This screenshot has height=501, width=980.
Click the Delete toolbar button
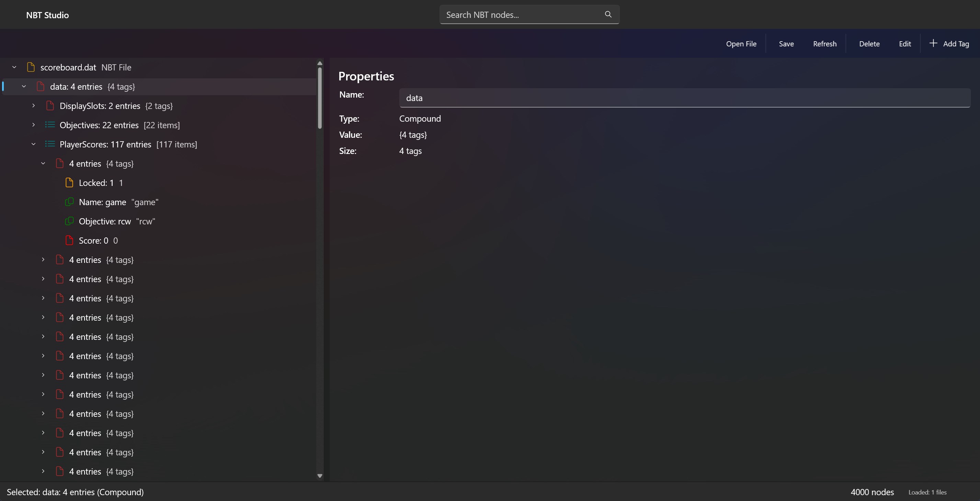(x=869, y=44)
